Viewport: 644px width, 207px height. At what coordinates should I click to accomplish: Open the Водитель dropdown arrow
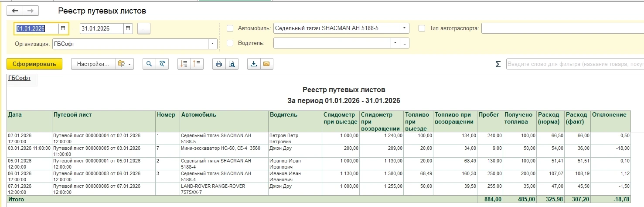395,43
